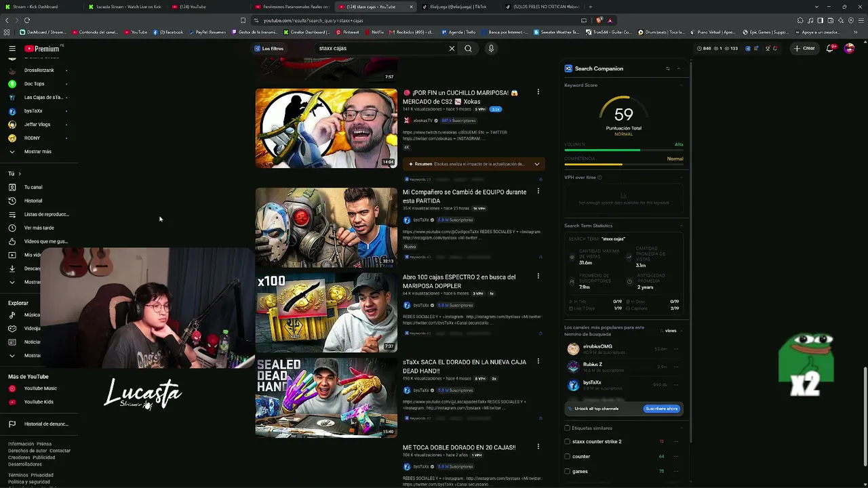Clear the search box with the X
This screenshot has width=868, height=488.
coord(452,49)
